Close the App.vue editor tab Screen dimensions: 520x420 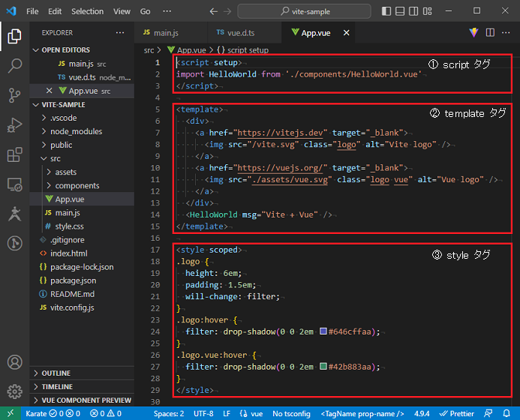346,33
